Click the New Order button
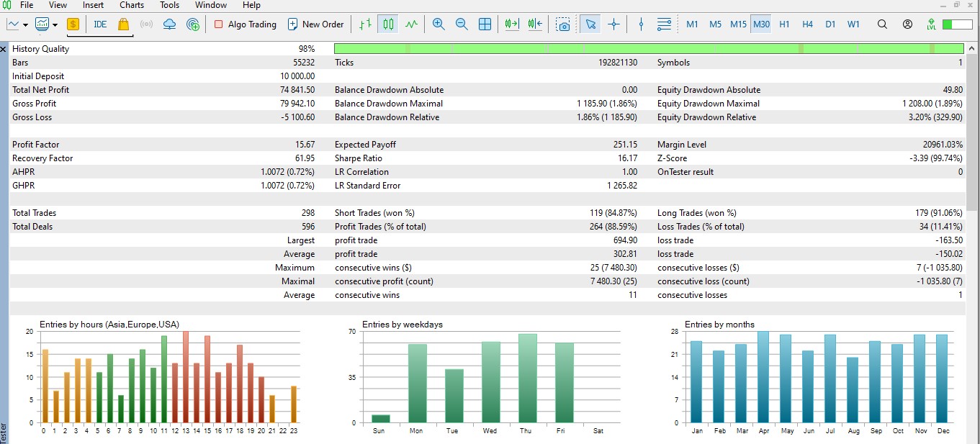The image size is (980, 444). tap(315, 24)
